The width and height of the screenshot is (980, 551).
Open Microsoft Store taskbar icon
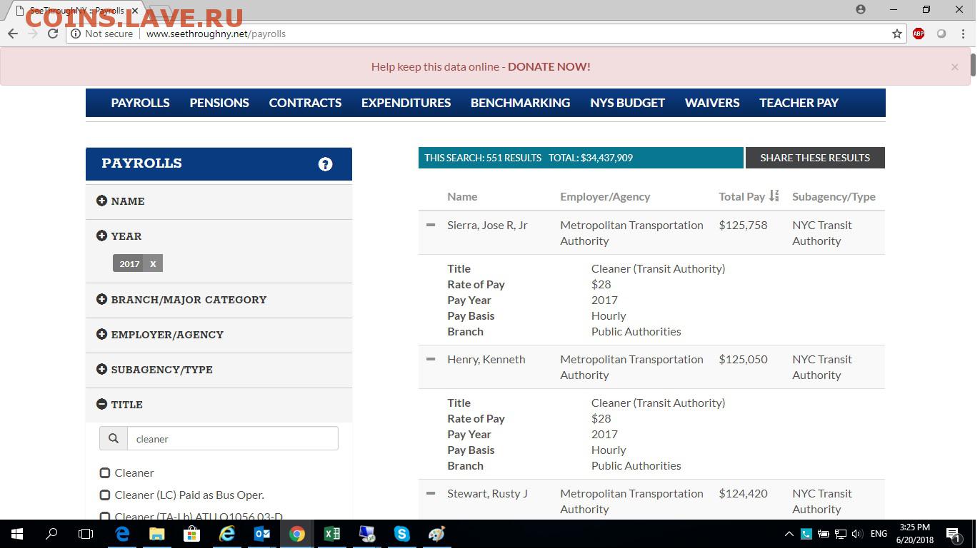(x=191, y=533)
